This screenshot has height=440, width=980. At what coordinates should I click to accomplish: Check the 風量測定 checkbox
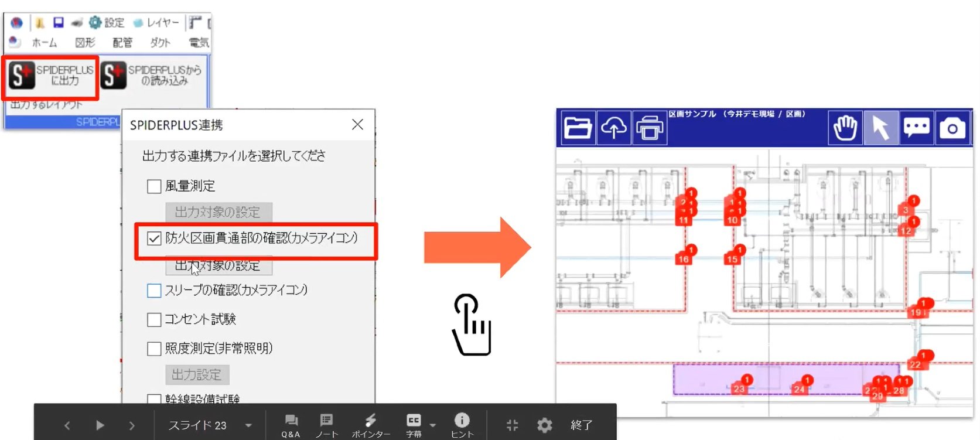coord(154,186)
